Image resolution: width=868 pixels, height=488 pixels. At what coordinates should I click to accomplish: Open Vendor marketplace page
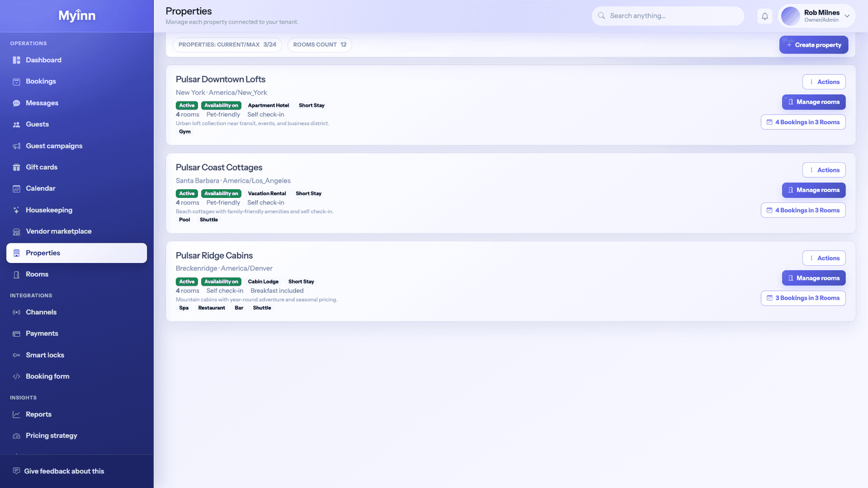[76, 232]
